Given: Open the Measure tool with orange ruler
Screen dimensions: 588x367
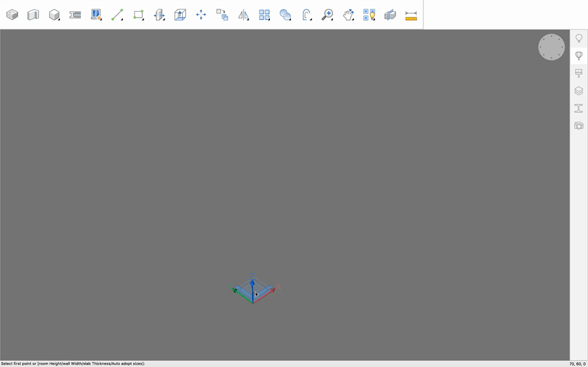Looking at the screenshot, I should point(412,15).
